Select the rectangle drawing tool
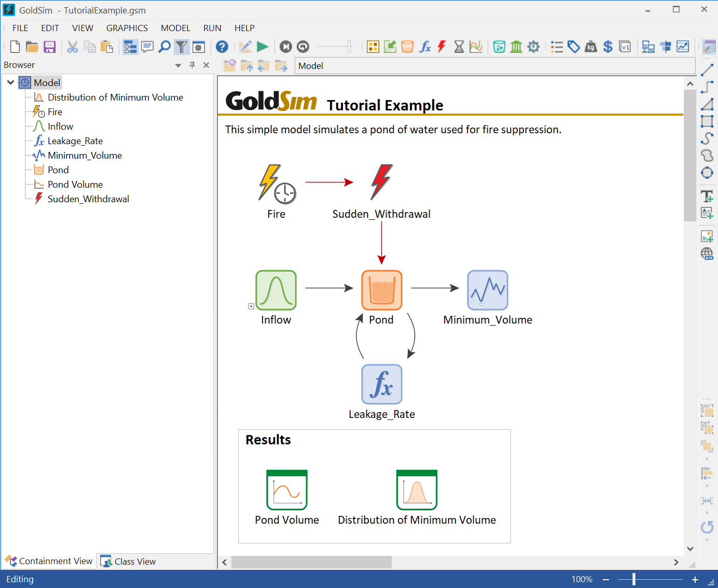 coord(707,121)
